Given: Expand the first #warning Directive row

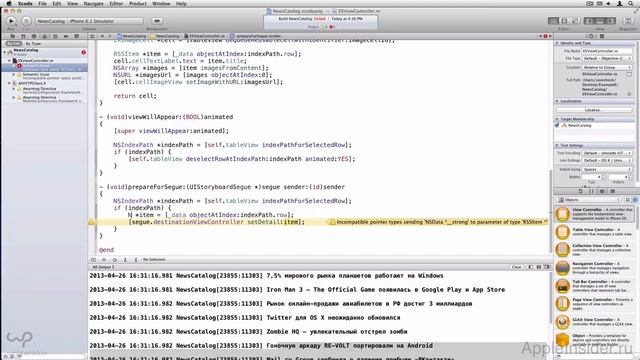Looking at the screenshot, I should pyautogui.click(x=13, y=89).
